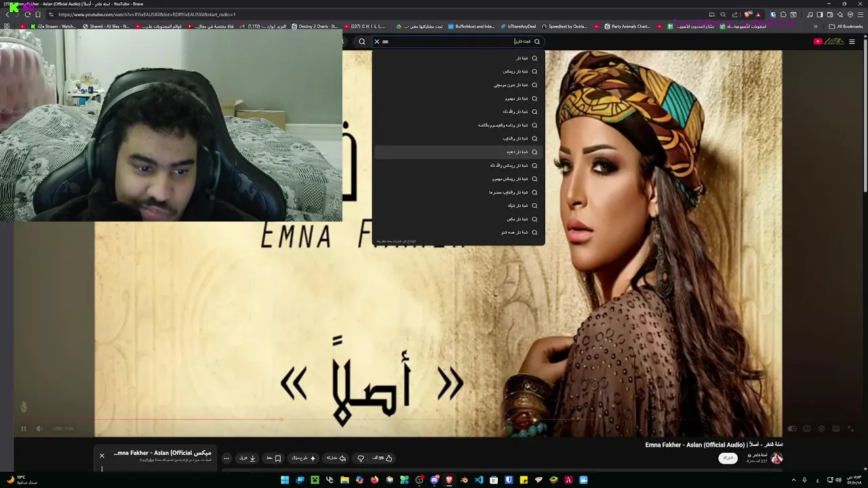Click the YouTube logo in the header
The width and height of the screenshot is (868, 488).
[829, 41]
